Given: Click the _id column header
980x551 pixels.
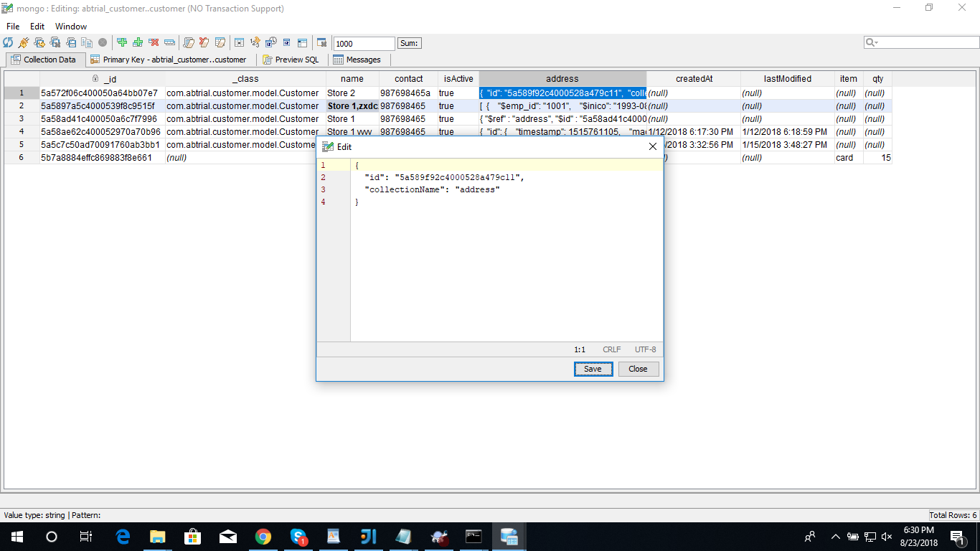Looking at the screenshot, I should point(103,79).
